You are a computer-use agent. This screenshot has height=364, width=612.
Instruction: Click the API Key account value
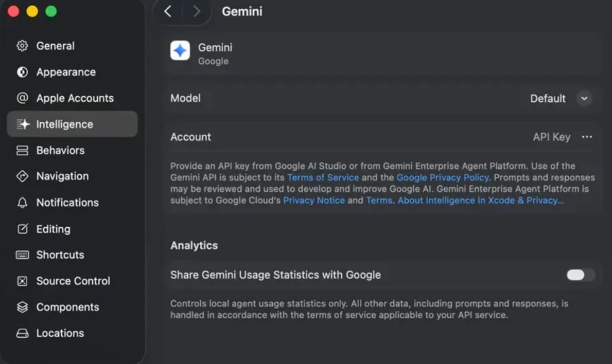click(551, 137)
